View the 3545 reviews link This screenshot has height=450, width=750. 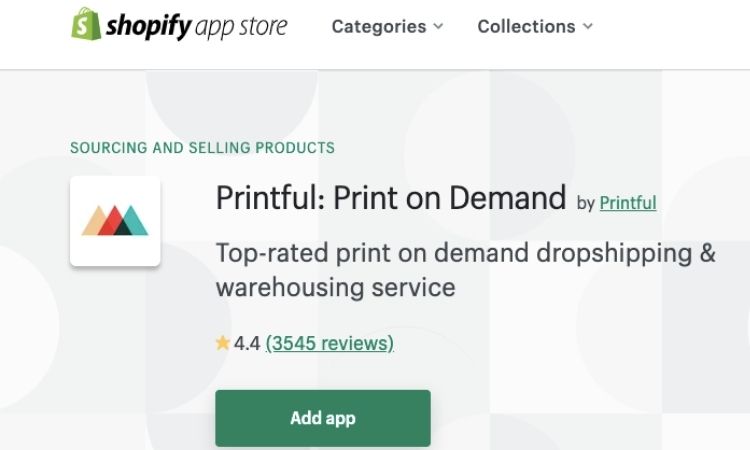pos(330,343)
